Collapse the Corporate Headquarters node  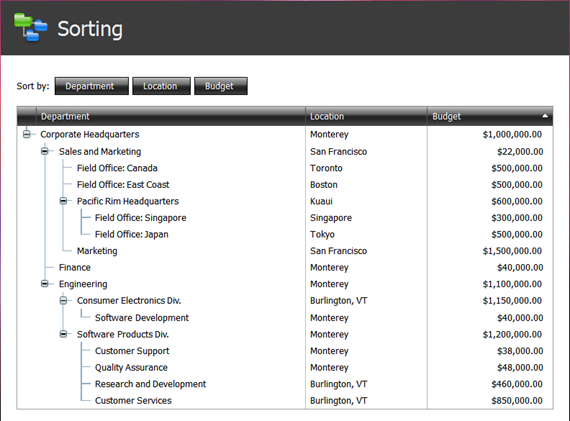pyautogui.click(x=27, y=134)
